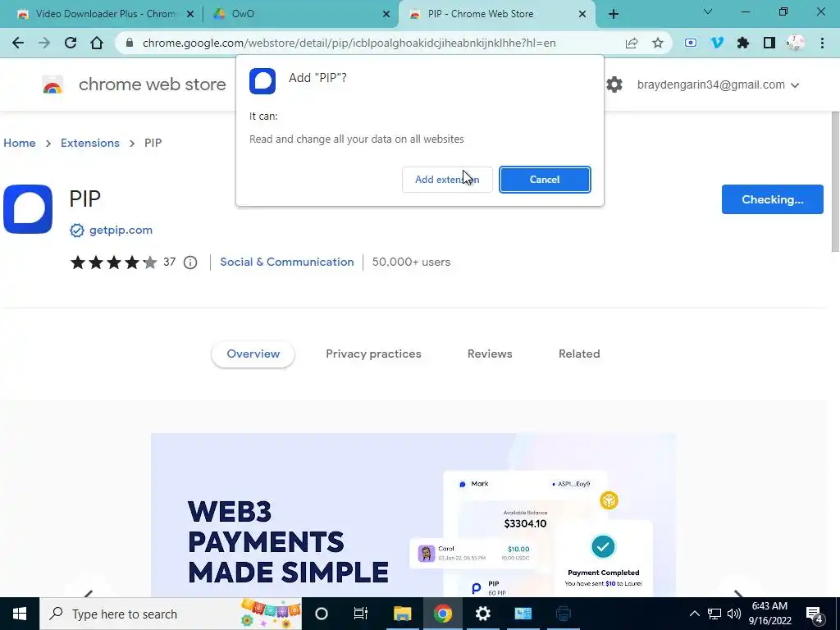This screenshot has height=630, width=840.
Task: Open Task View in the taskbar
Action: tap(361, 614)
